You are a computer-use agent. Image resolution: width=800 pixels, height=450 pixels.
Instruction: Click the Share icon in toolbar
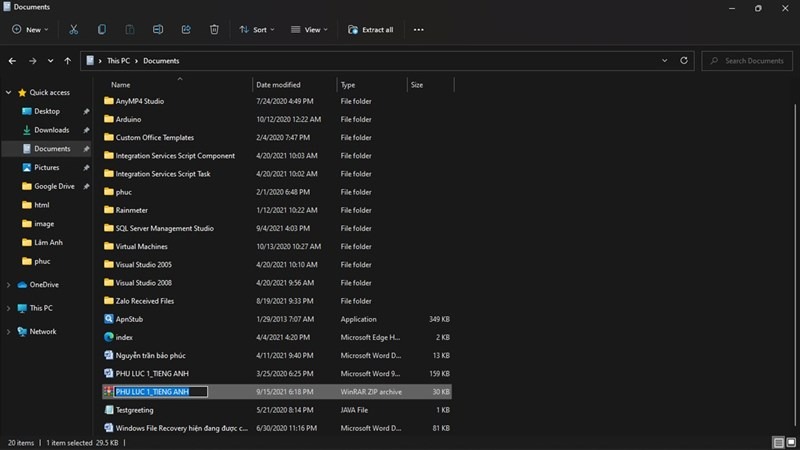point(186,30)
